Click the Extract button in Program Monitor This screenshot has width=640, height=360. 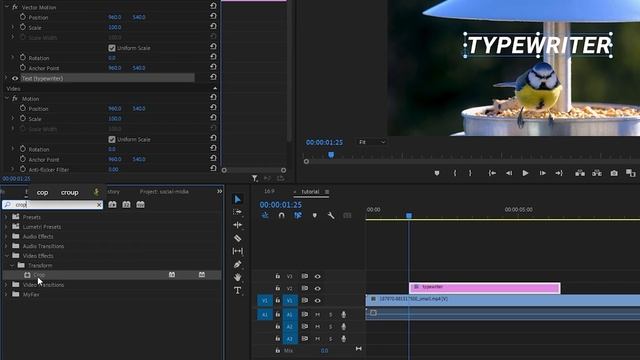597,173
